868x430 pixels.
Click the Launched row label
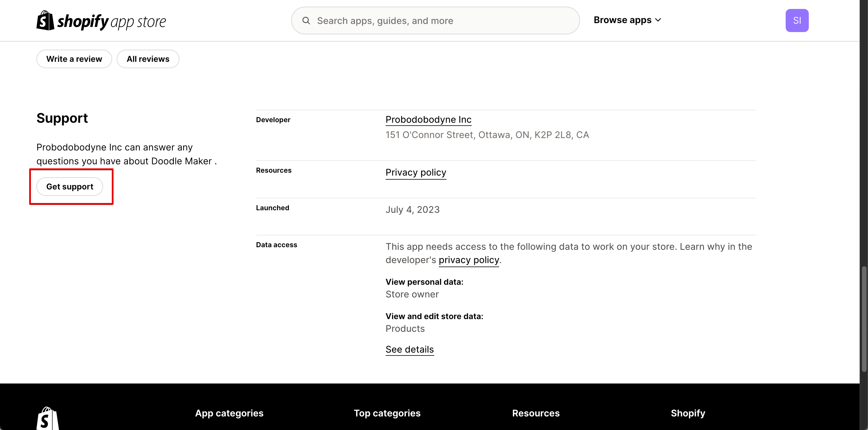pos(272,208)
